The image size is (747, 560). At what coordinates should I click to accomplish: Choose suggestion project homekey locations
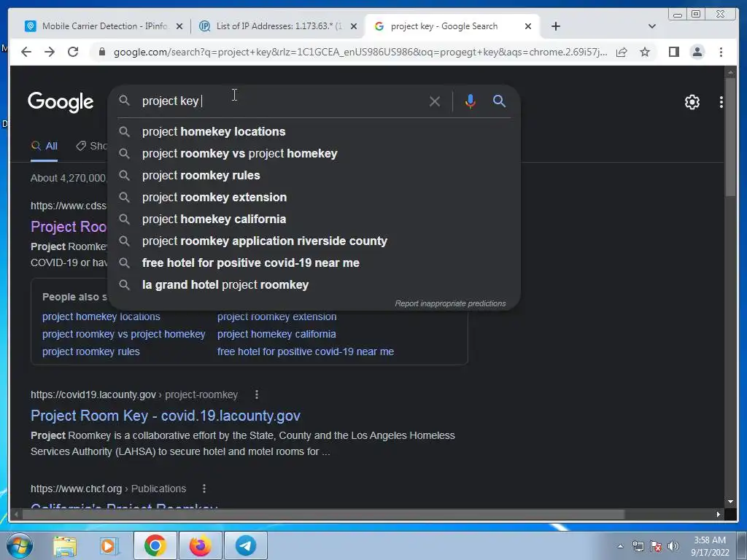point(314,131)
